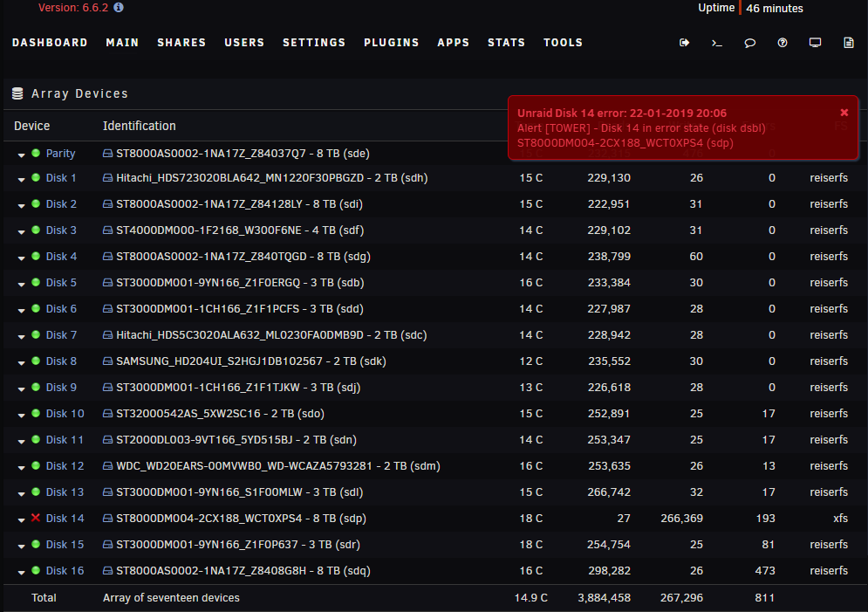
Task: Expand the Disk 7 row arrow
Action: pyautogui.click(x=21, y=337)
